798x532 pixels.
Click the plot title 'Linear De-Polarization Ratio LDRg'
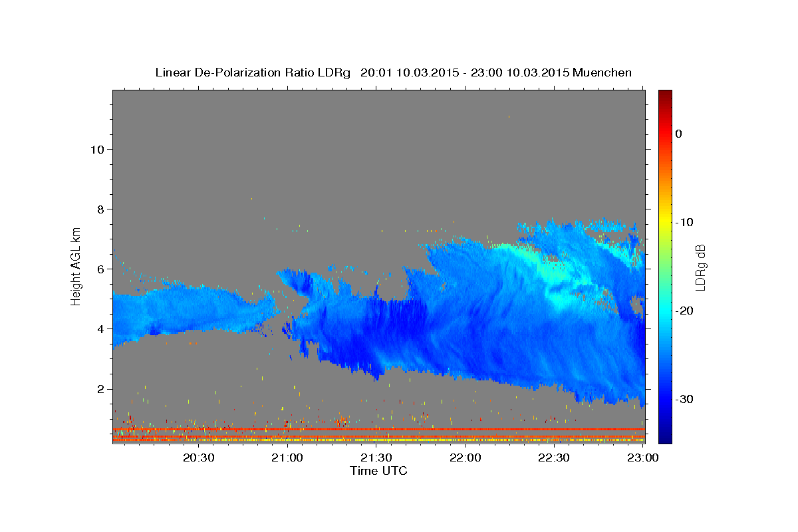coord(252,72)
